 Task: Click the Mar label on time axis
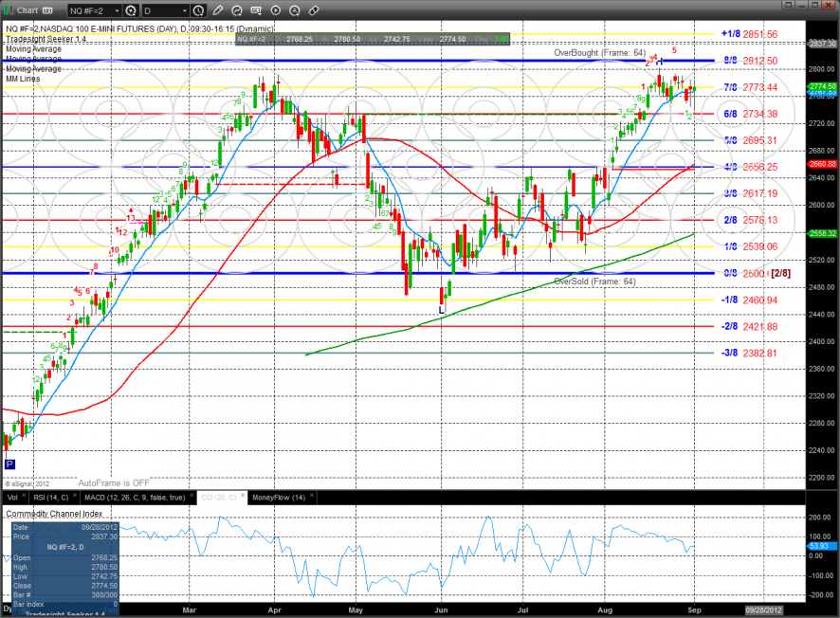pos(189,610)
